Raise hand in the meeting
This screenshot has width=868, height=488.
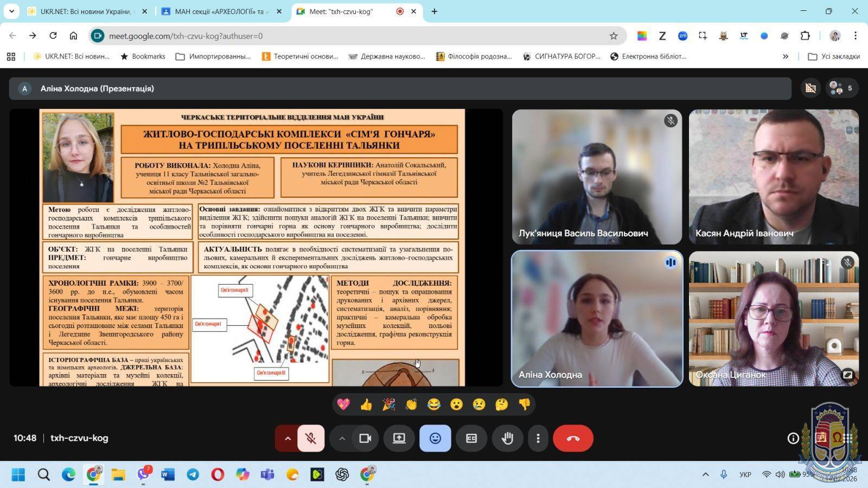point(507,438)
